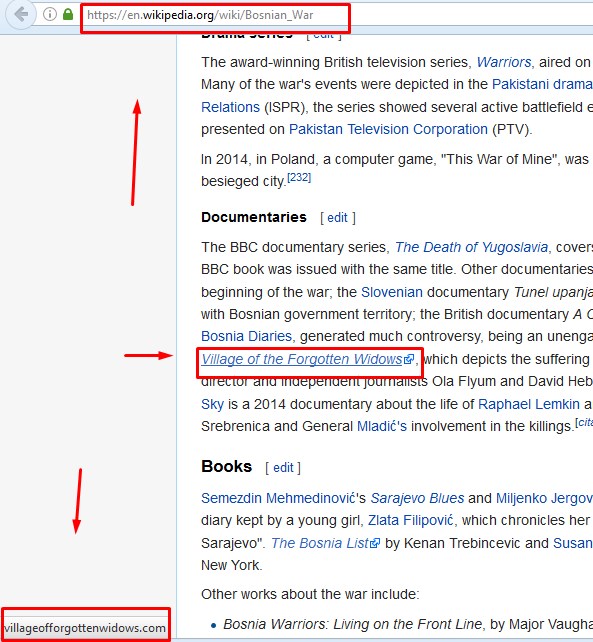Open Village of the Forgotten Widows link
593x642 pixels.
click(302, 359)
